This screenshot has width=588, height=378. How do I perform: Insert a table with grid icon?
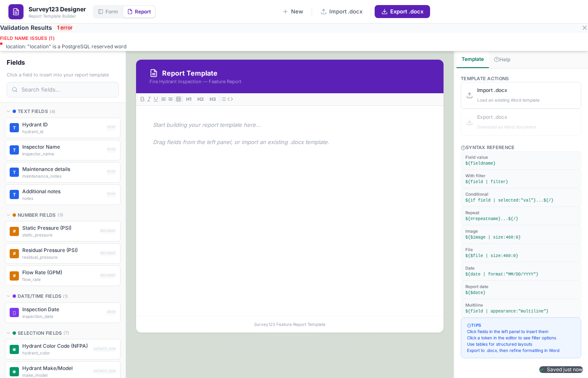pyautogui.click(x=178, y=99)
